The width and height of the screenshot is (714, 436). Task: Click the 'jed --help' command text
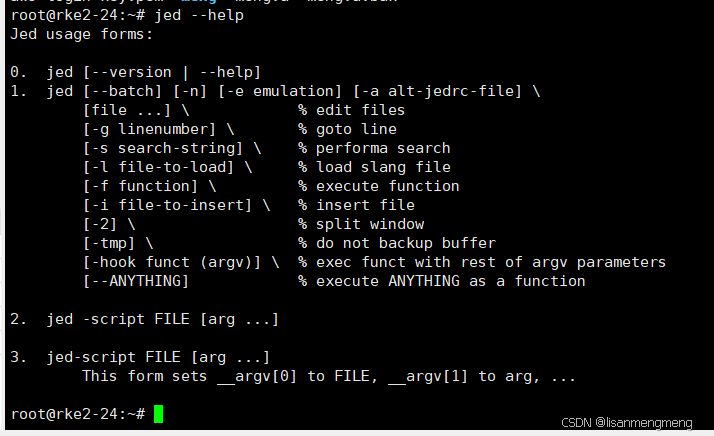click(199, 15)
